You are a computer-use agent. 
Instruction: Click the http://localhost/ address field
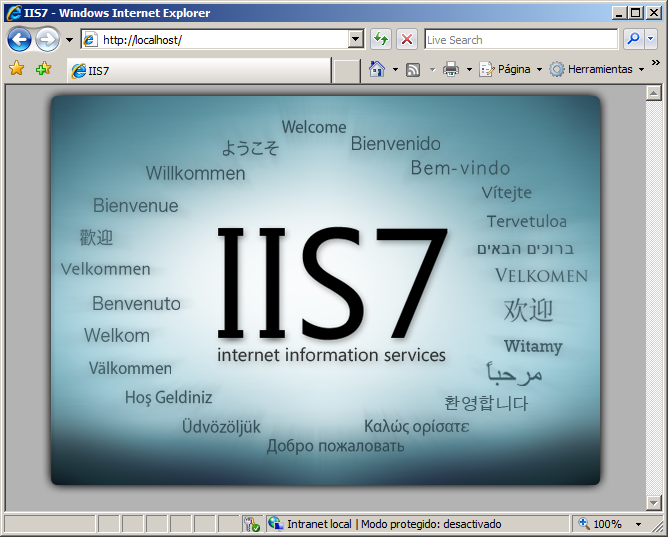pyautogui.click(x=215, y=40)
